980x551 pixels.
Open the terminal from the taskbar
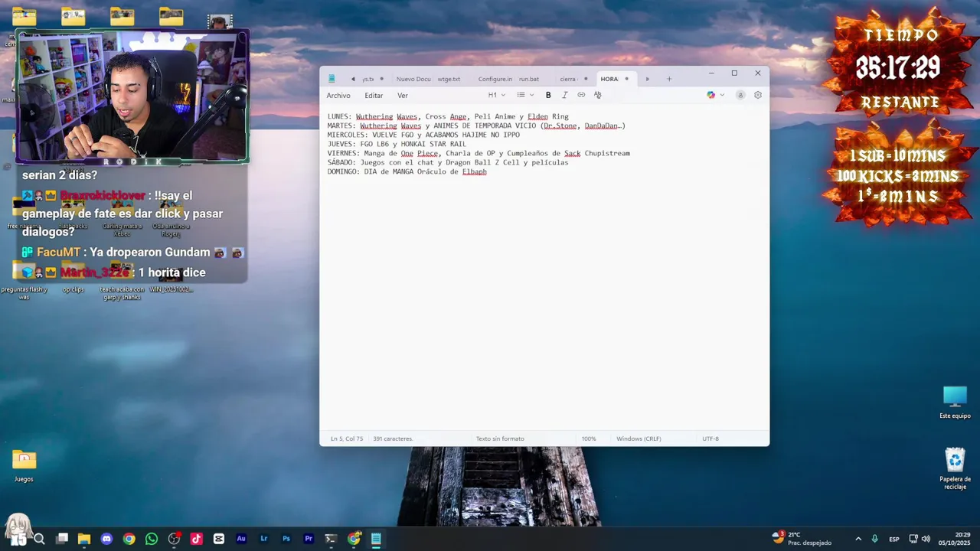coord(331,539)
